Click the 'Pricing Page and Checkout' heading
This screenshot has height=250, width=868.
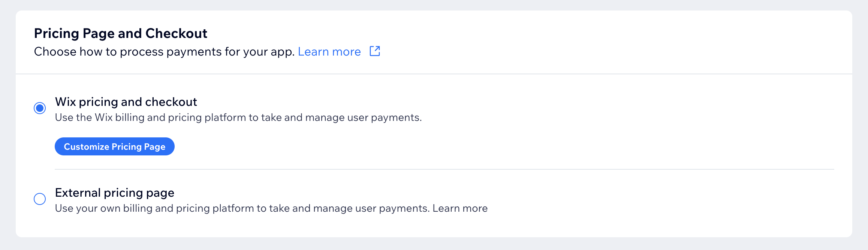(x=121, y=33)
